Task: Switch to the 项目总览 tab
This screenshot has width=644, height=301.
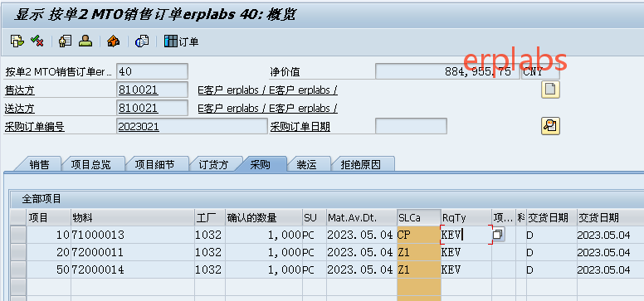Action: (90, 165)
